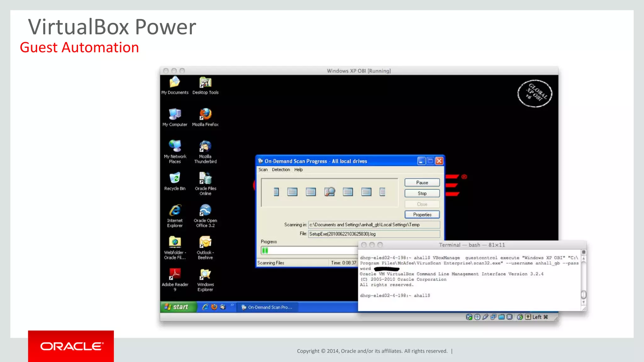This screenshot has height=362, width=644.
Task: Click the VirtualBox hard disk activity icon
Action: tap(469, 317)
